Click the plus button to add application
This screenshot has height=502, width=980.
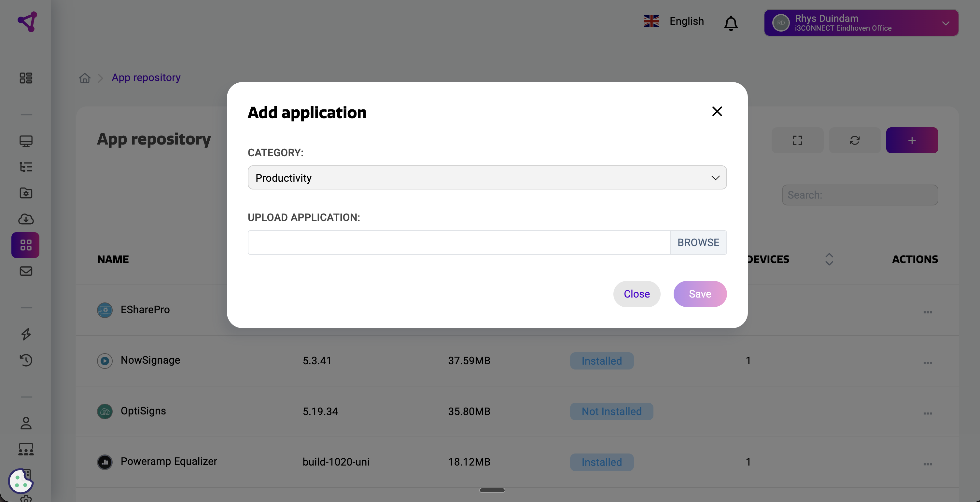tap(912, 140)
